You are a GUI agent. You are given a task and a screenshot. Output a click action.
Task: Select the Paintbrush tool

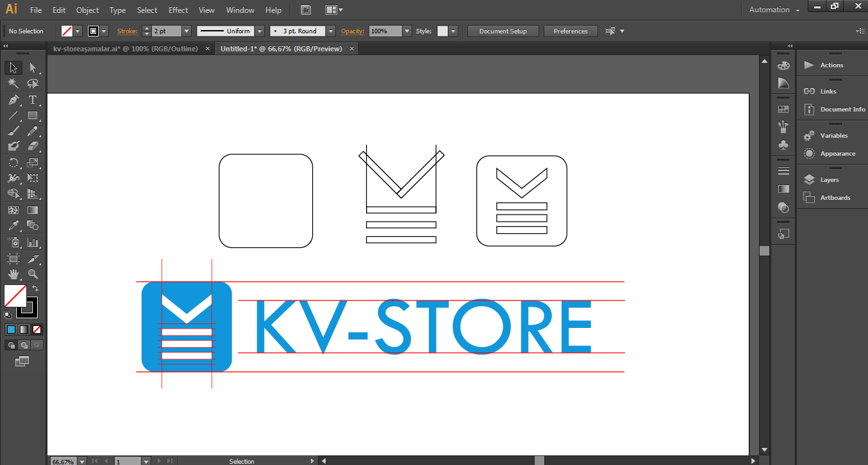[13, 131]
